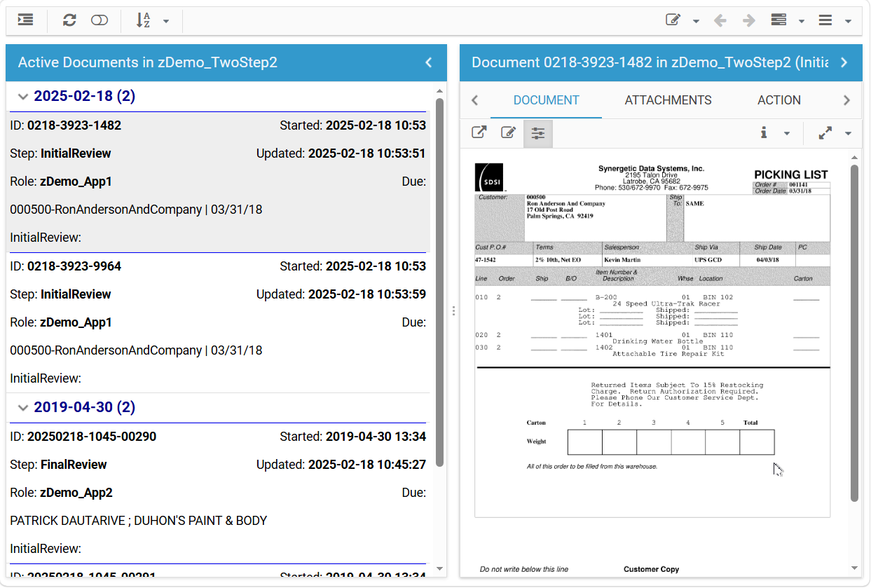Open info dropdown arrow
This screenshot has width=871, height=588.
[787, 133]
